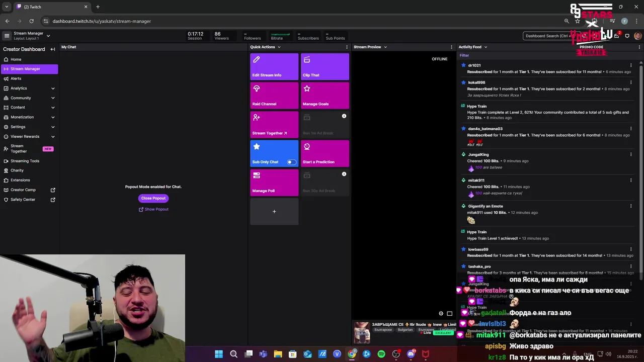Open options for lowbass69 resubscription event
Viewport: 644px width, 362px height.
tap(631, 249)
